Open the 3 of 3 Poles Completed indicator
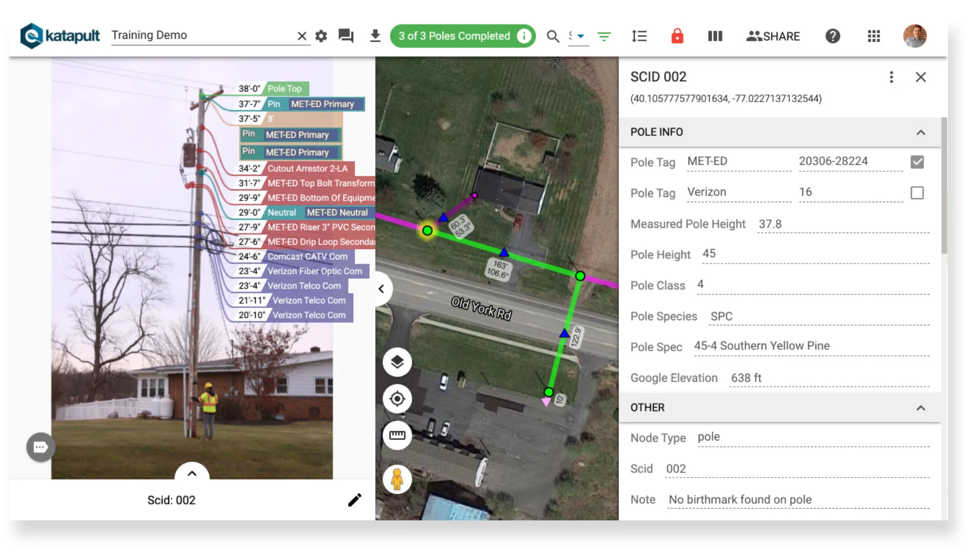 tap(463, 36)
